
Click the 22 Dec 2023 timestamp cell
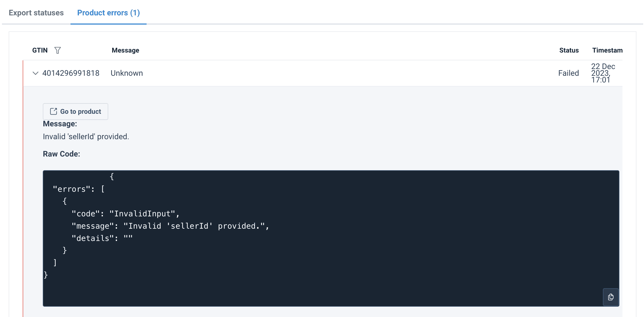click(x=603, y=73)
